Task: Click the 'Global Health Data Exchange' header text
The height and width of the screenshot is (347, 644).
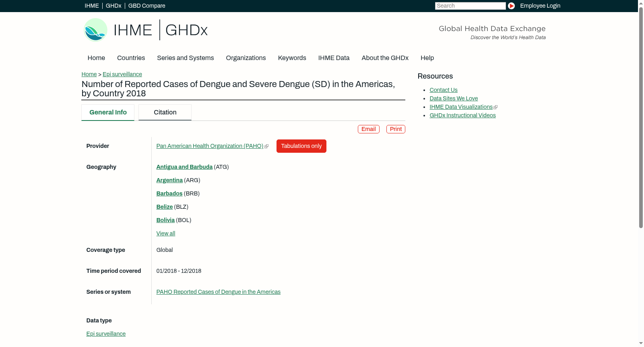Action: (x=492, y=29)
